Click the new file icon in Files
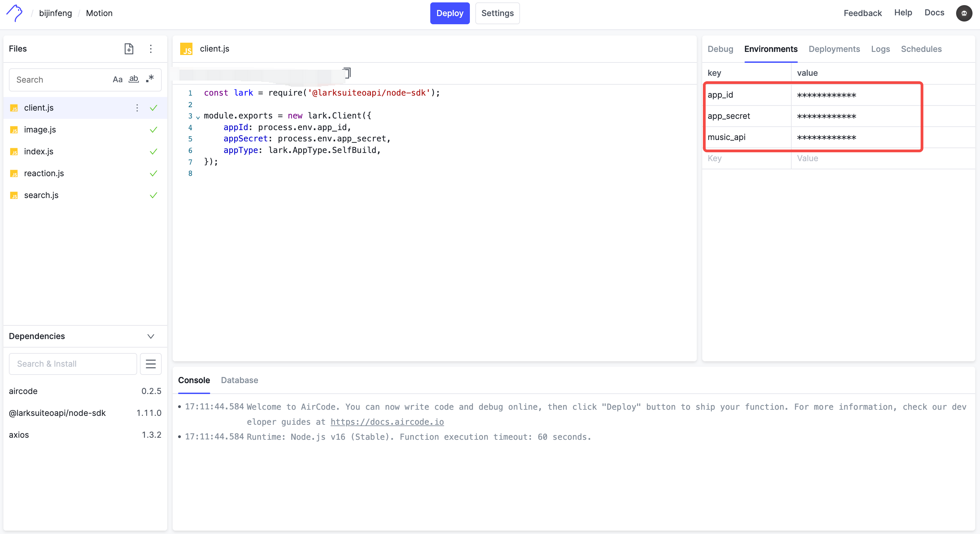The width and height of the screenshot is (980, 534). click(129, 49)
